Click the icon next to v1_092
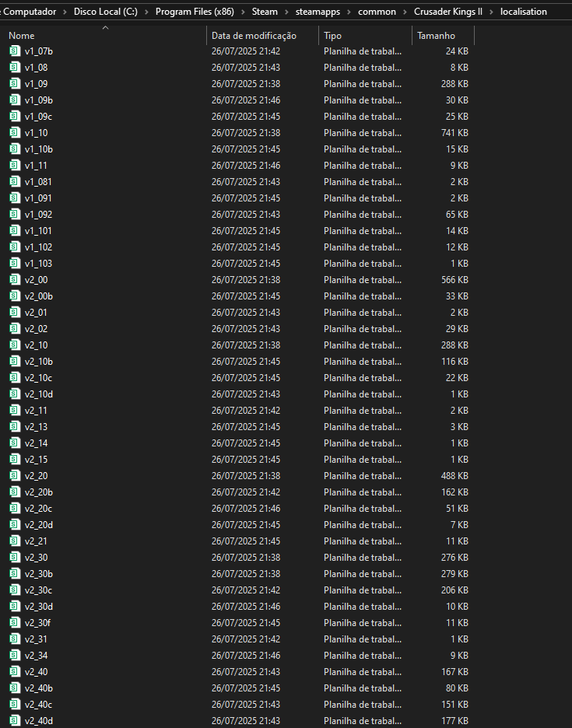This screenshot has height=728, width=572. point(15,214)
